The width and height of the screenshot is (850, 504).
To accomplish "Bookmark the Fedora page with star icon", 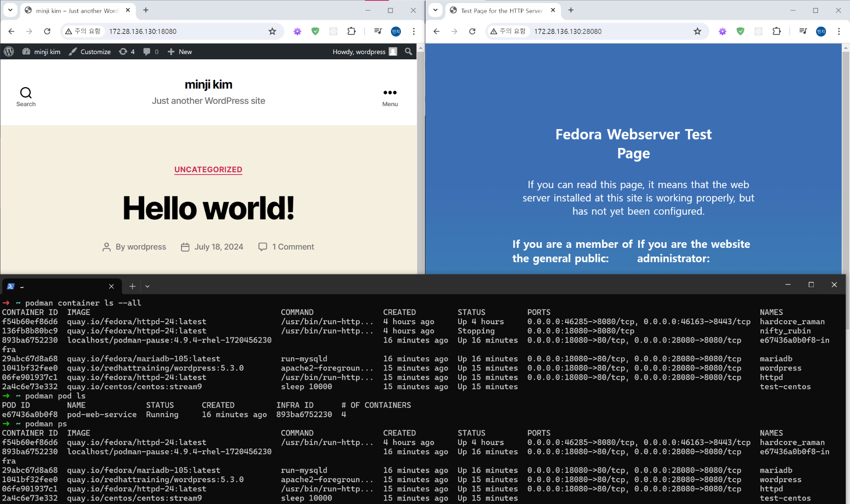I will (x=697, y=31).
